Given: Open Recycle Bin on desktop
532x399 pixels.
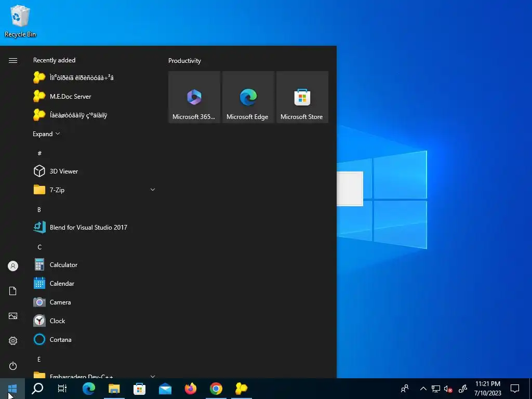Looking at the screenshot, I should (x=20, y=21).
